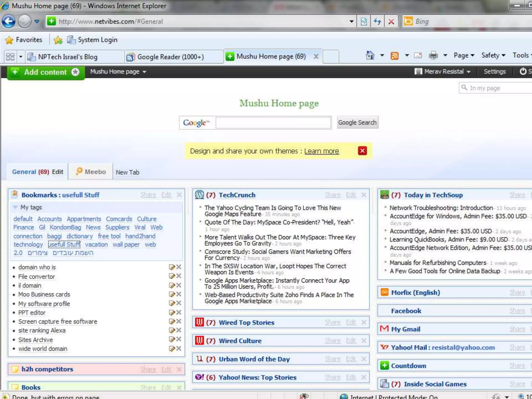Open the Quick Tabs list dropdown arrow
The height and width of the screenshot is (399, 532).
tap(21, 57)
